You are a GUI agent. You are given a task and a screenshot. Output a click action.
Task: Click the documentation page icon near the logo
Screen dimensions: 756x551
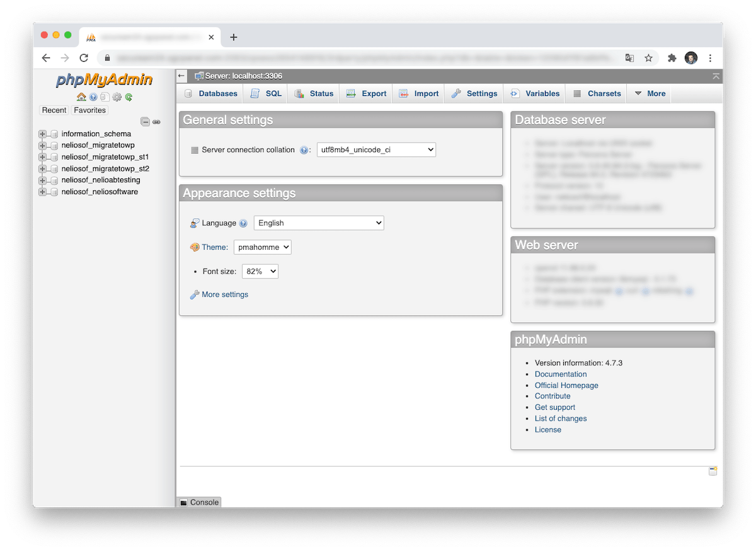[x=105, y=96]
